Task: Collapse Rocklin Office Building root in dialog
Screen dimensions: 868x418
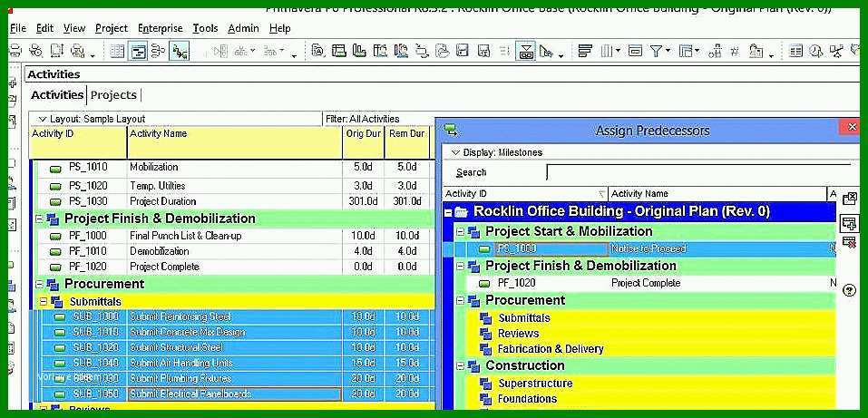Action: tap(448, 212)
